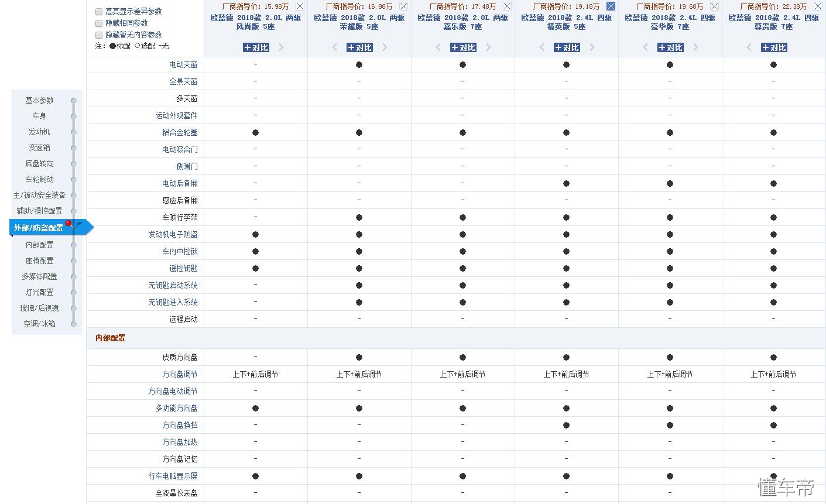Select the 车顶行李架 row label
Viewport: 826px width, 504px height.
click(x=180, y=217)
